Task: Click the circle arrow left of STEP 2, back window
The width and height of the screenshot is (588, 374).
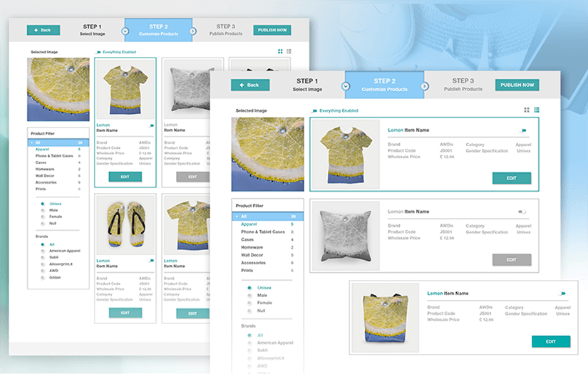Action: [x=125, y=31]
